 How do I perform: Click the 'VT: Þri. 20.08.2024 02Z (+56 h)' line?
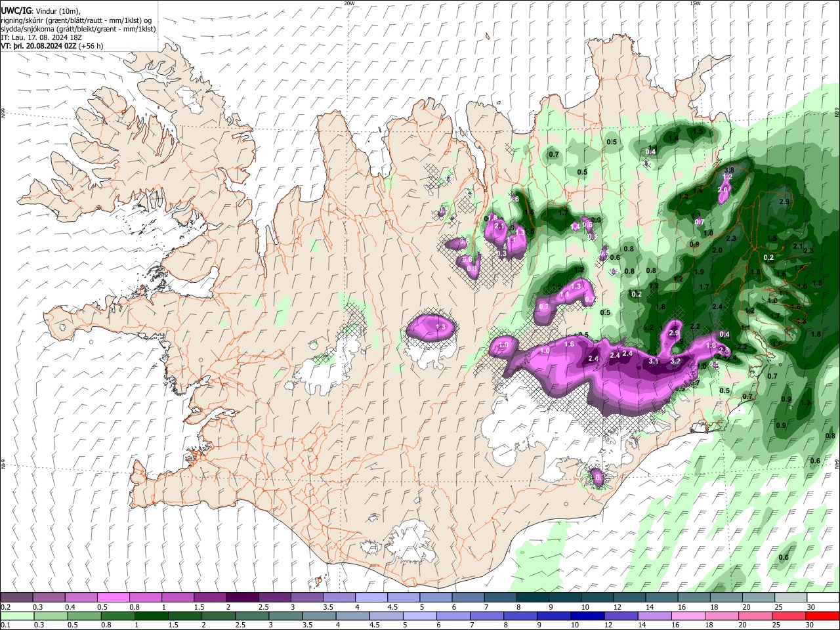coord(53,46)
